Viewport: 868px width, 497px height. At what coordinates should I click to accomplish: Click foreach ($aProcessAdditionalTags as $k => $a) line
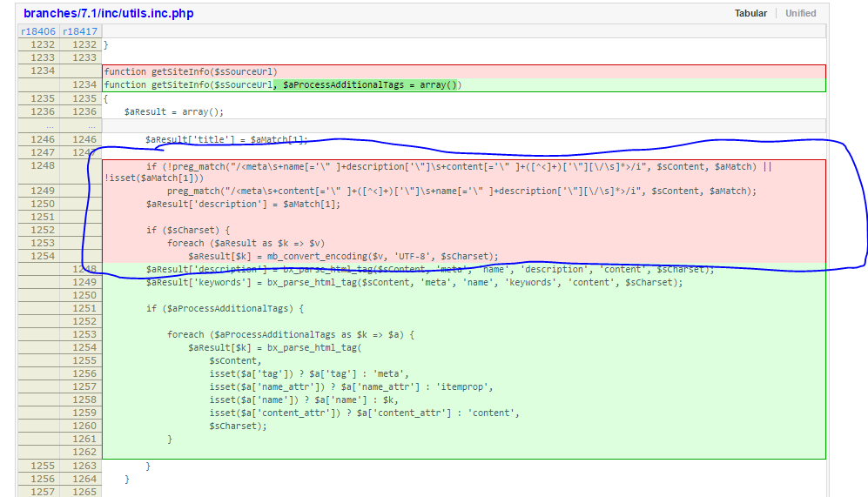(x=292, y=334)
